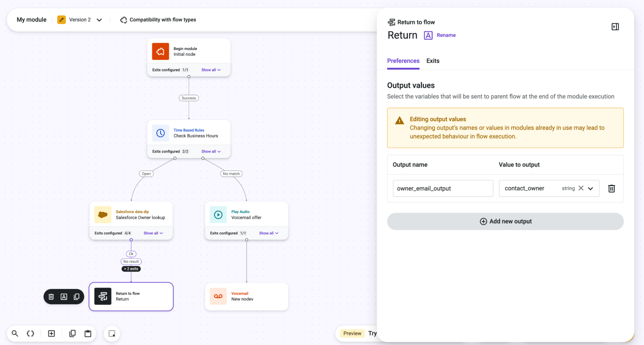Viewport: 644px width, 345px height.
Task: Expand Show all on Check Business Hours
Action: coord(211,152)
